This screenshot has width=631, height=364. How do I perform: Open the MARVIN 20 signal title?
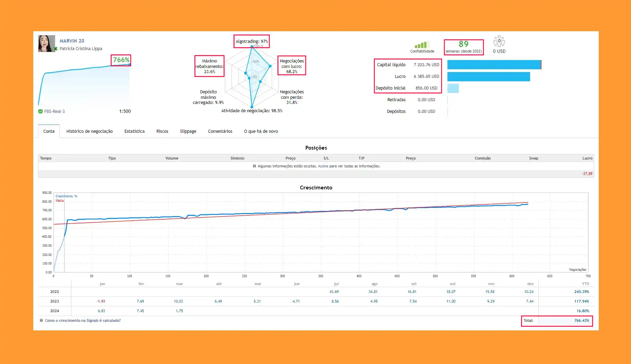click(72, 41)
